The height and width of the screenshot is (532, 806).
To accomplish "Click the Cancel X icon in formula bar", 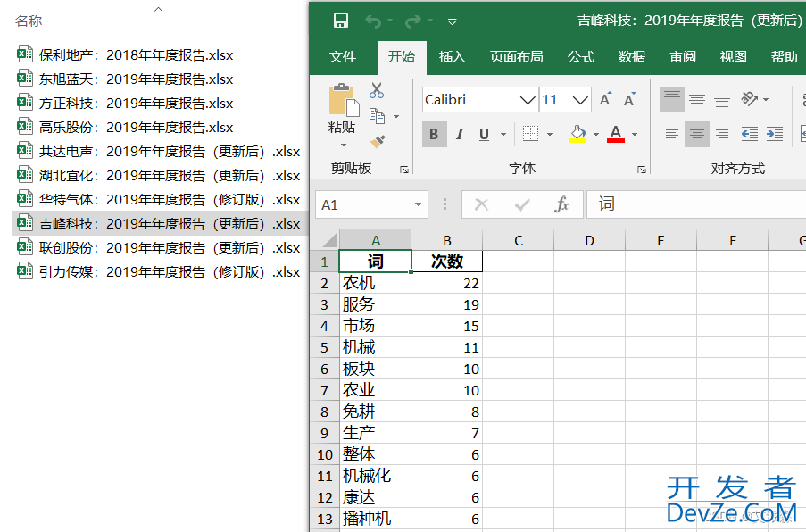I will (x=482, y=204).
